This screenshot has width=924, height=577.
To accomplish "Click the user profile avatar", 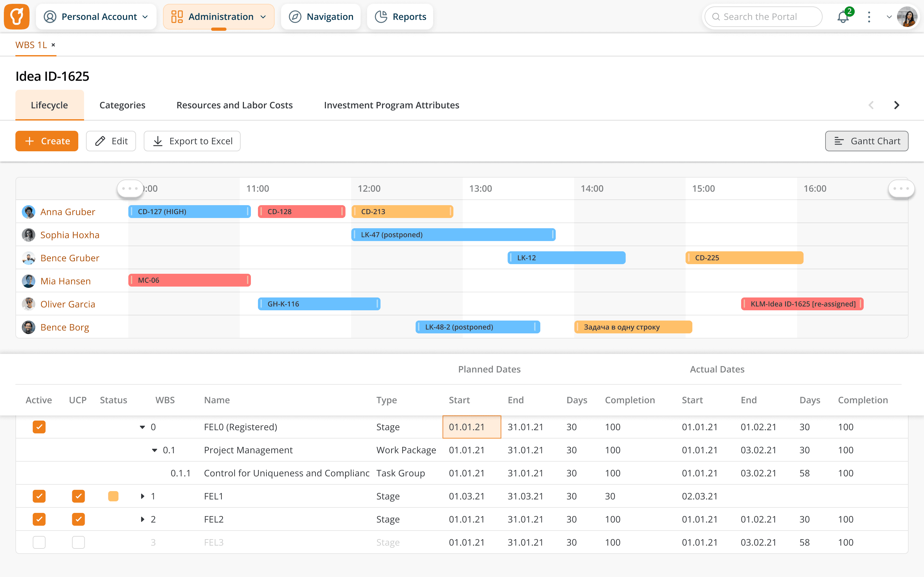I will [907, 17].
